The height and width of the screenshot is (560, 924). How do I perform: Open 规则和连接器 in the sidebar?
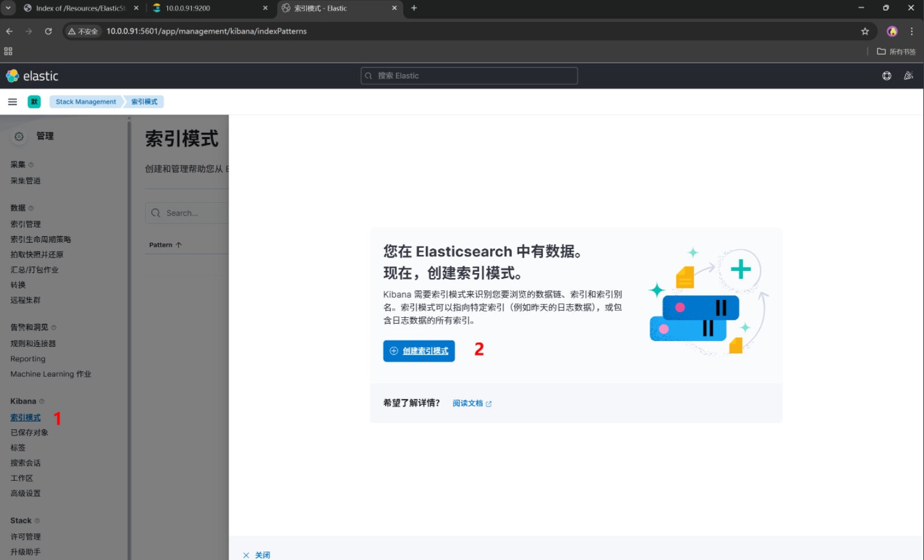pos(33,344)
